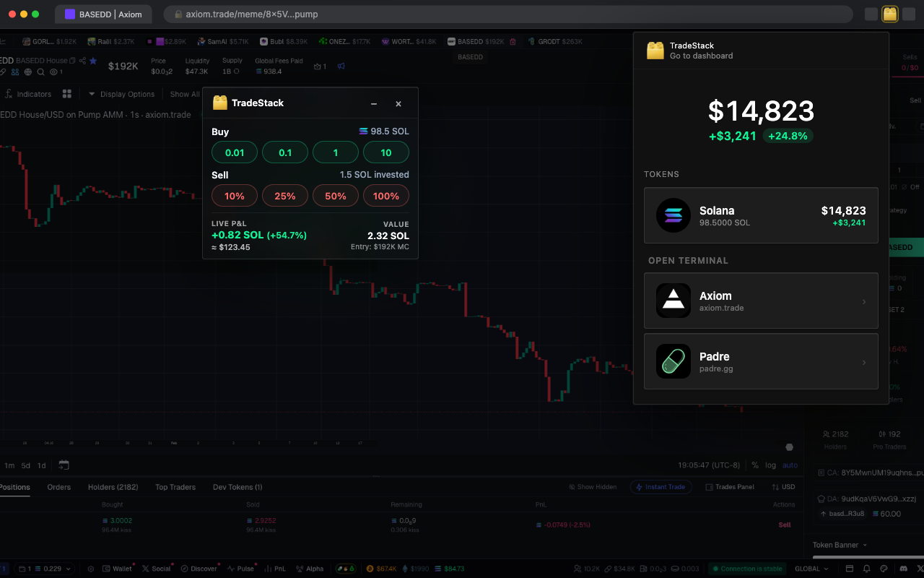
Task: Open the Indicators menu
Action: 29,94
